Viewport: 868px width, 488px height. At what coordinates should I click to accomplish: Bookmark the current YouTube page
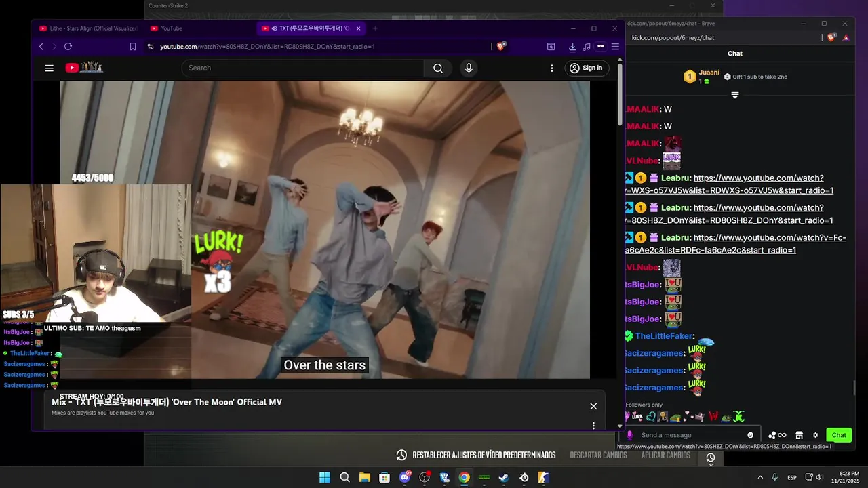133,47
